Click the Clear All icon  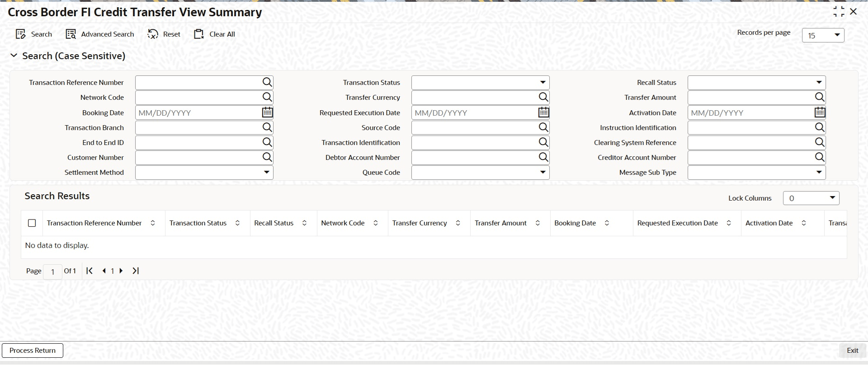199,34
